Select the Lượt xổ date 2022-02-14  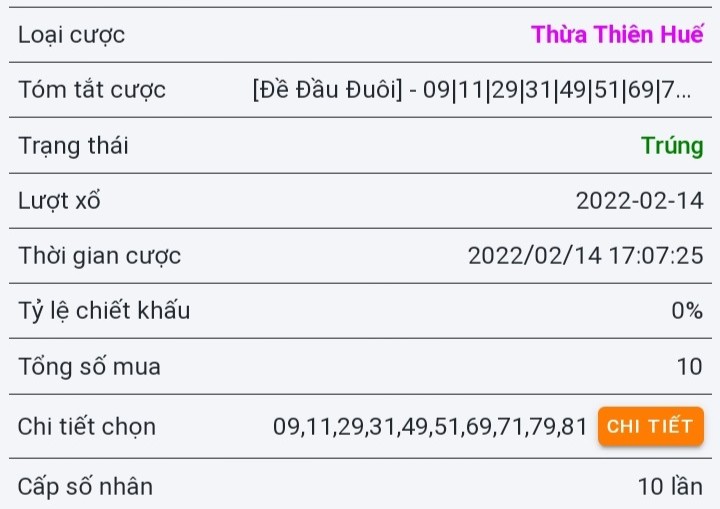[x=640, y=201]
